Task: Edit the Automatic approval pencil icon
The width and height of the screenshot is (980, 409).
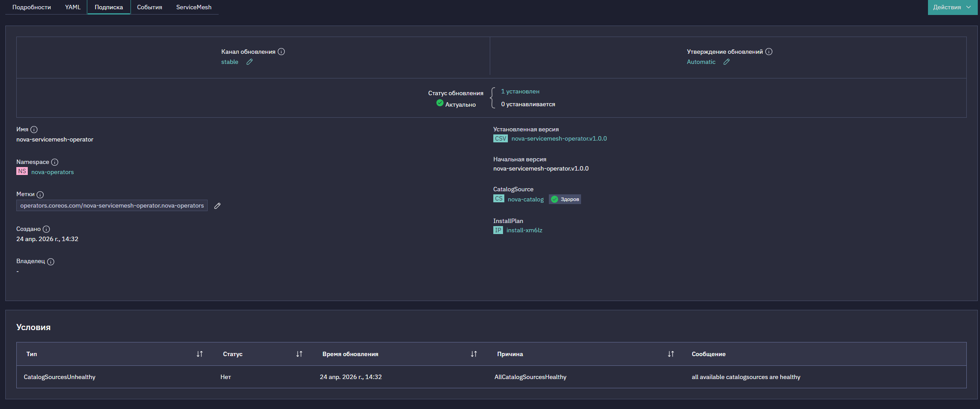Action: click(727, 62)
